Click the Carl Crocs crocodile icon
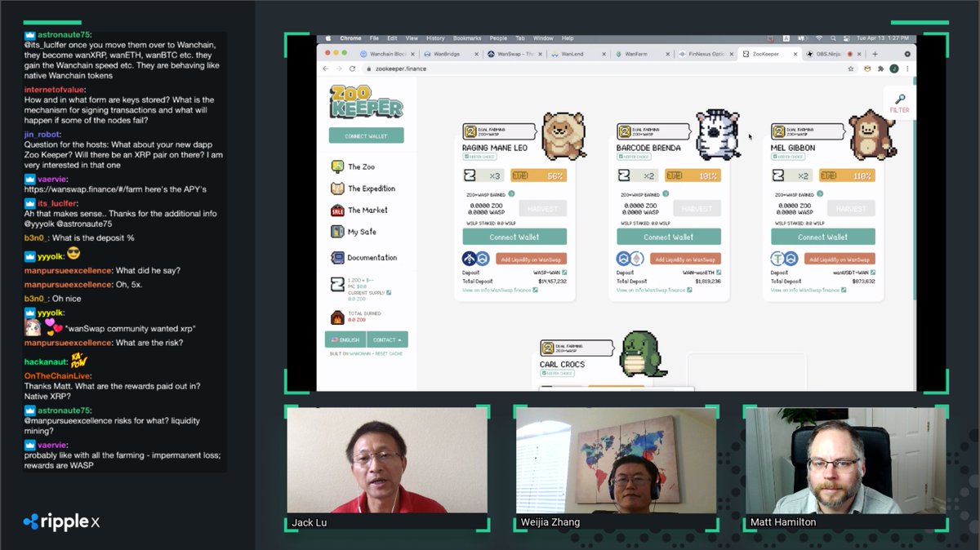Screen dimensions: 980x550 [644, 353]
